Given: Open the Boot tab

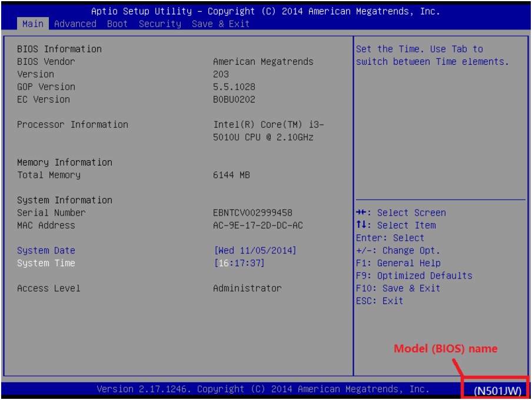Looking at the screenshot, I should click(117, 24).
